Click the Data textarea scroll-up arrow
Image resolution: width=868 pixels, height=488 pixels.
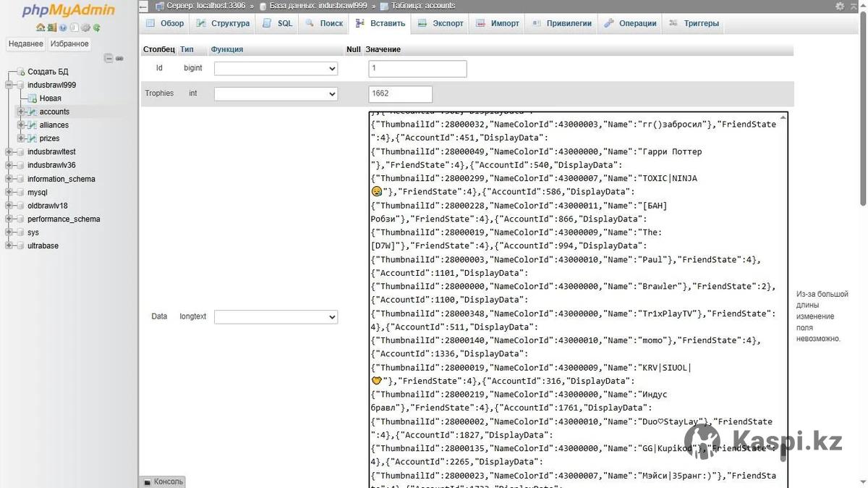coord(783,118)
